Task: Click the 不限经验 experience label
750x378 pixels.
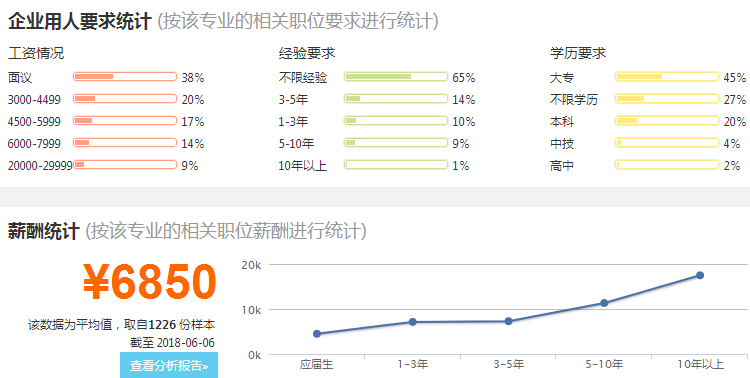Action: (x=303, y=78)
